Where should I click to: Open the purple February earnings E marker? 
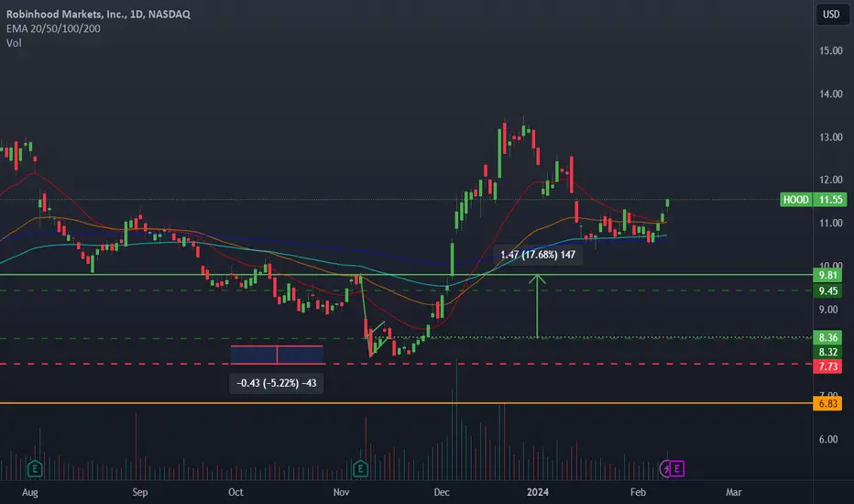click(677, 468)
